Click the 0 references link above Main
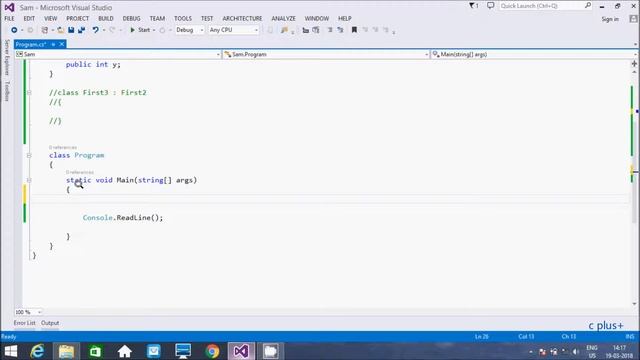This screenshot has height=360, width=640. tap(80, 172)
